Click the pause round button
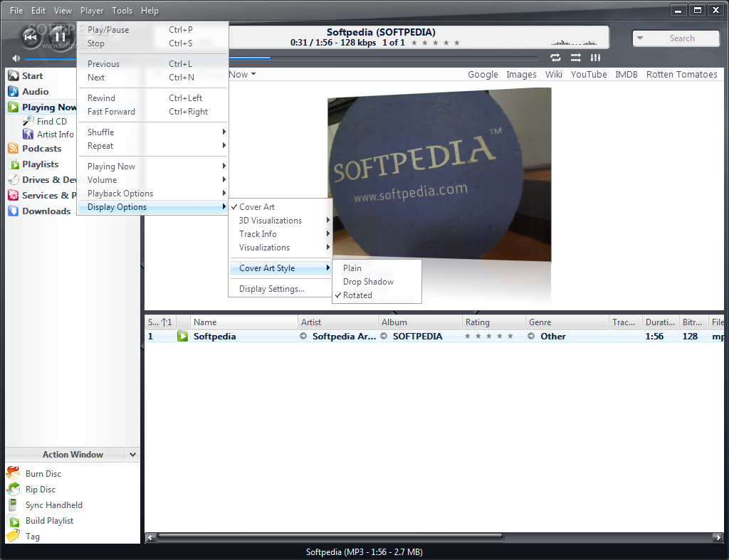Screen dimensions: 729x560 (60, 36)
